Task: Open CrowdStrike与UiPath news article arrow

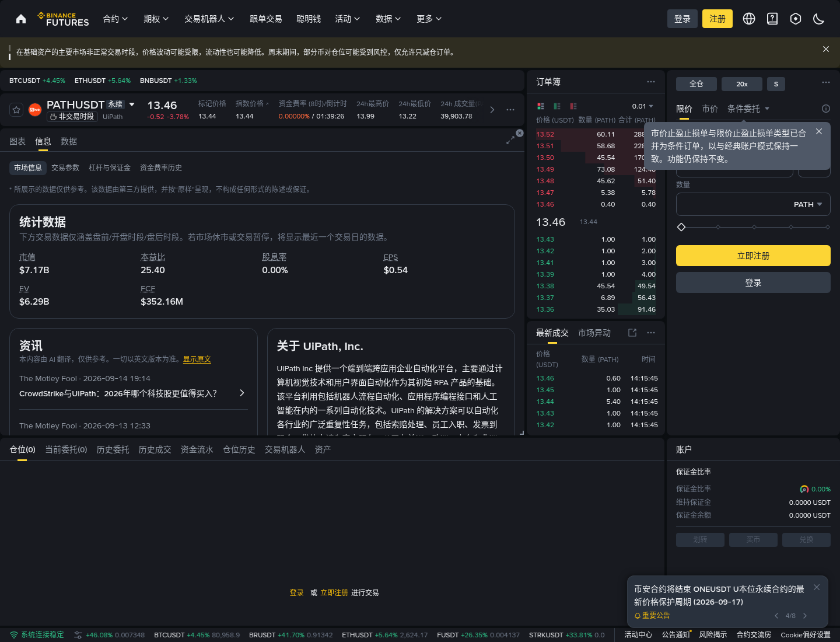Action: [242, 393]
